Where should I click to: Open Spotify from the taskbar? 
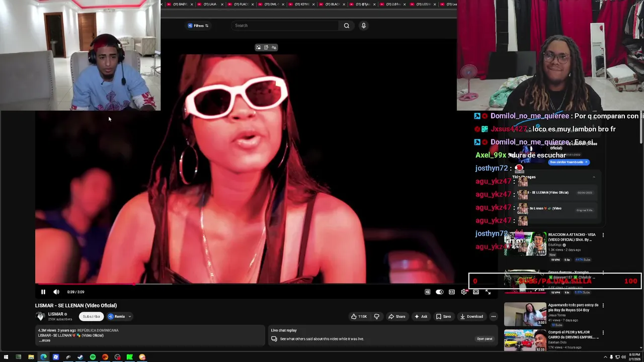[x=93, y=357]
